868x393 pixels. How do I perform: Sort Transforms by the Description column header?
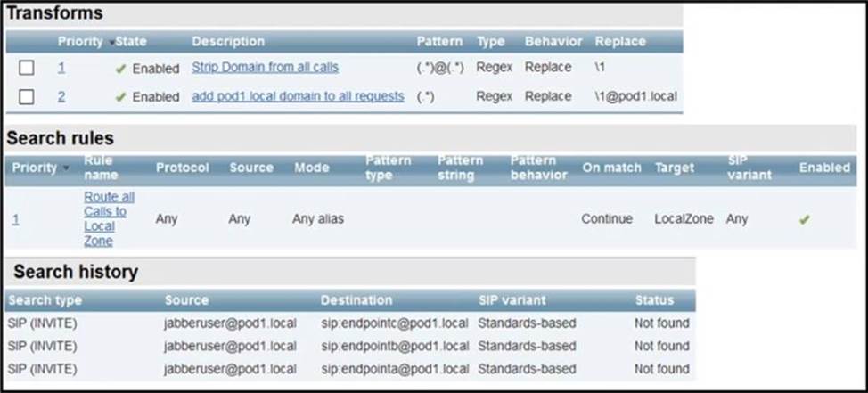tap(228, 42)
